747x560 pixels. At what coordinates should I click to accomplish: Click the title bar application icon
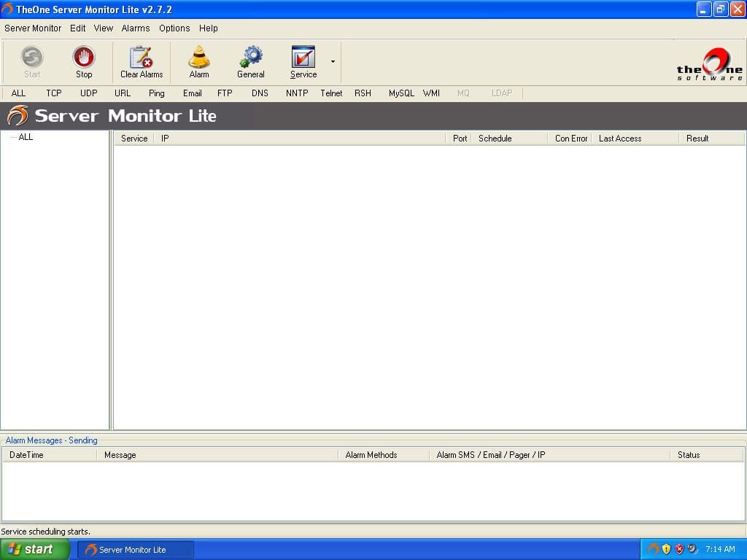[7, 9]
